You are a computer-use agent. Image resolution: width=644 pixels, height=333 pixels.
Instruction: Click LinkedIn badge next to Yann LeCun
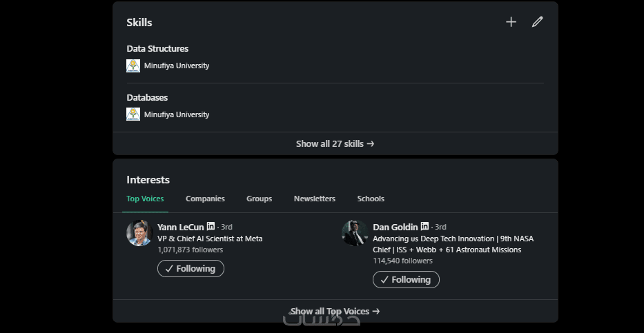[211, 226]
